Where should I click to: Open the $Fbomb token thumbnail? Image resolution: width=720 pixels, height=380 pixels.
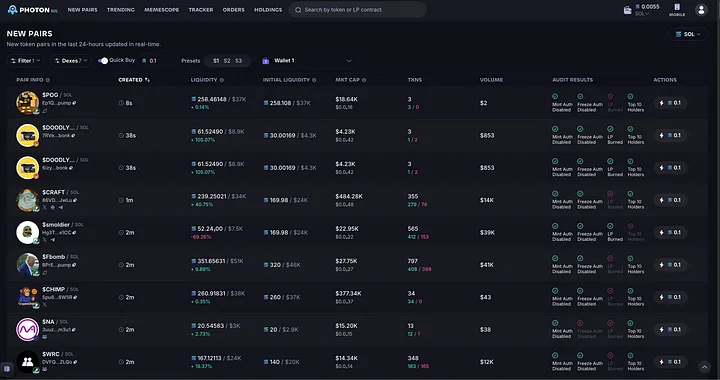click(28, 265)
